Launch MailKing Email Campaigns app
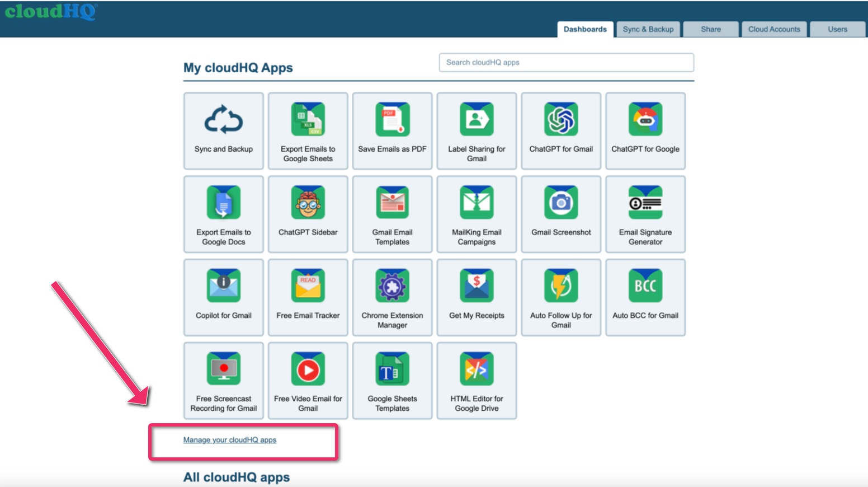 [x=477, y=214]
